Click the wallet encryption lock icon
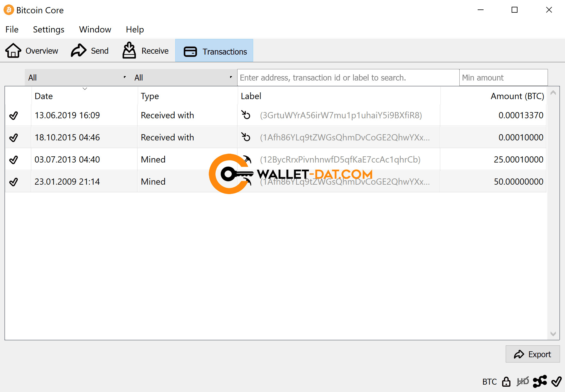Viewport: 565px width, 392px height. click(506, 381)
